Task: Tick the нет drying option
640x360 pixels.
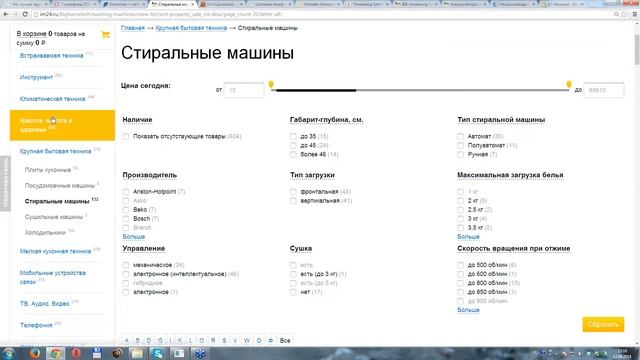Action: [293, 292]
